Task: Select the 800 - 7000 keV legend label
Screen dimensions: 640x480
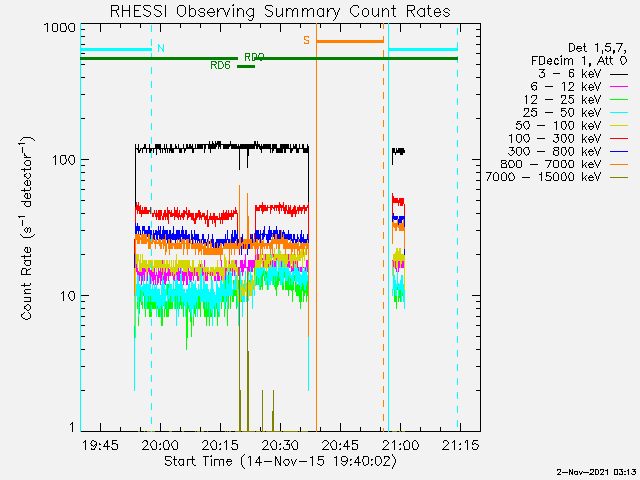Action: pyautogui.click(x=551, y=164)
